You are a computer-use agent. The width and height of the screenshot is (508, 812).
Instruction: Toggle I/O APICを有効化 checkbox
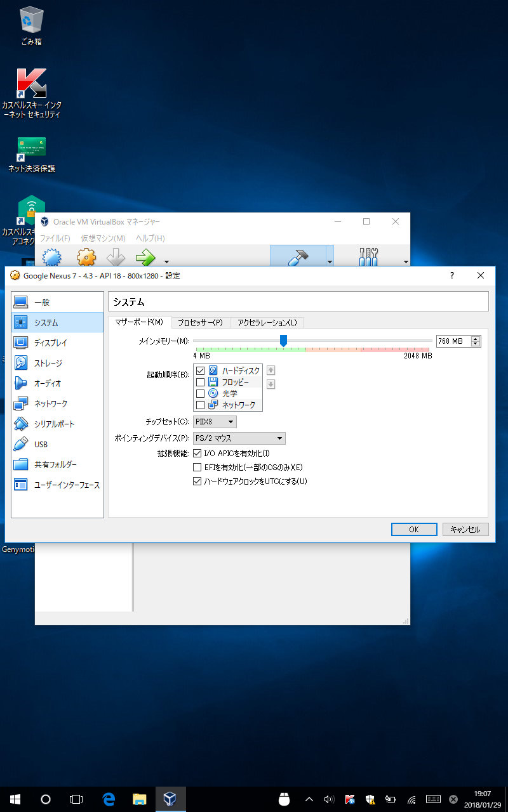click(x=197, y=454)
